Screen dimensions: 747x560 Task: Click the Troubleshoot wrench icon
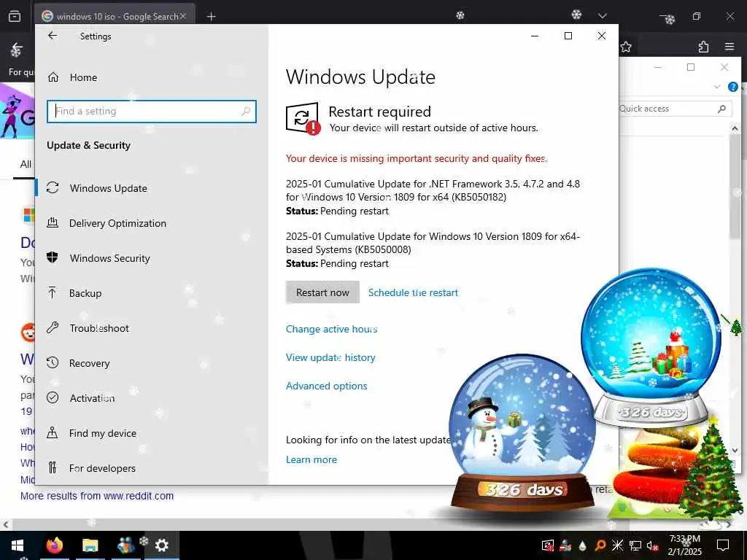coord(53,327)
